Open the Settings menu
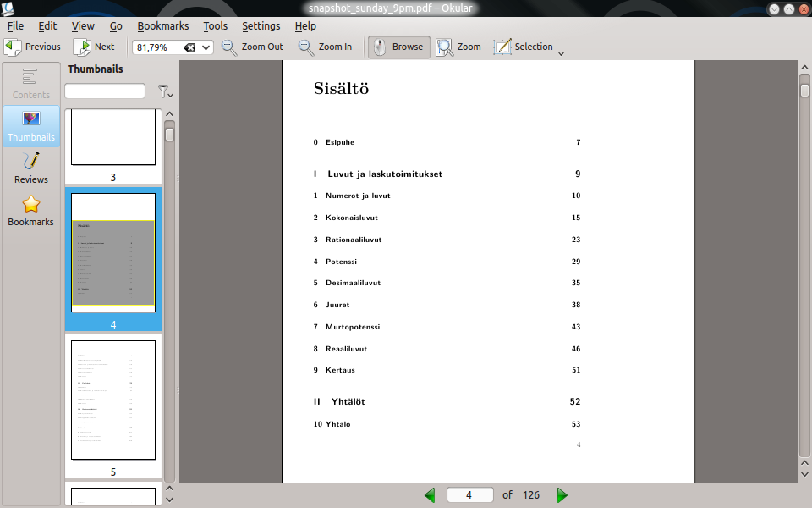Screen dimensions: 812x508 [x=261, y=26]
